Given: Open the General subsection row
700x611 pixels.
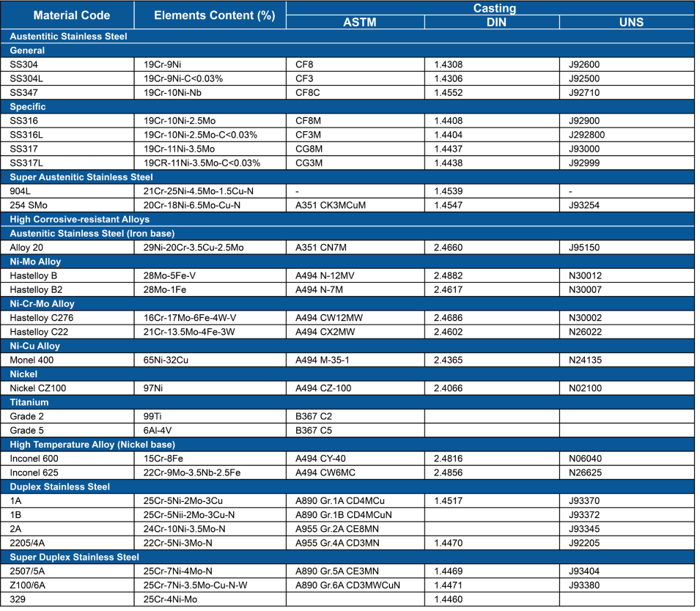Looking at the screenshot, I should [x=27, y=51].
